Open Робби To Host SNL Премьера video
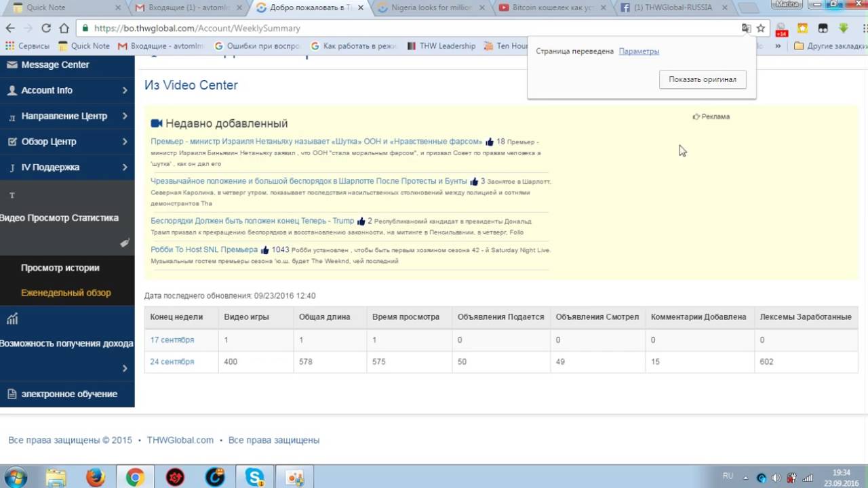Image resolution: width=868 pixels, height=488 pixels. click(204, 249)
